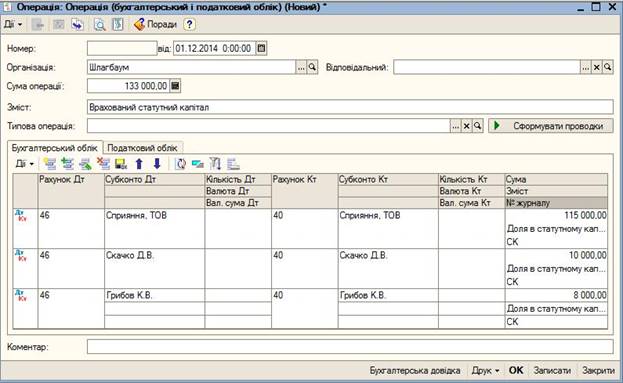Screen dimensions: 623x383
Task: Click the refresh arrows icon in table toolbar
Action: pos(180,164)
